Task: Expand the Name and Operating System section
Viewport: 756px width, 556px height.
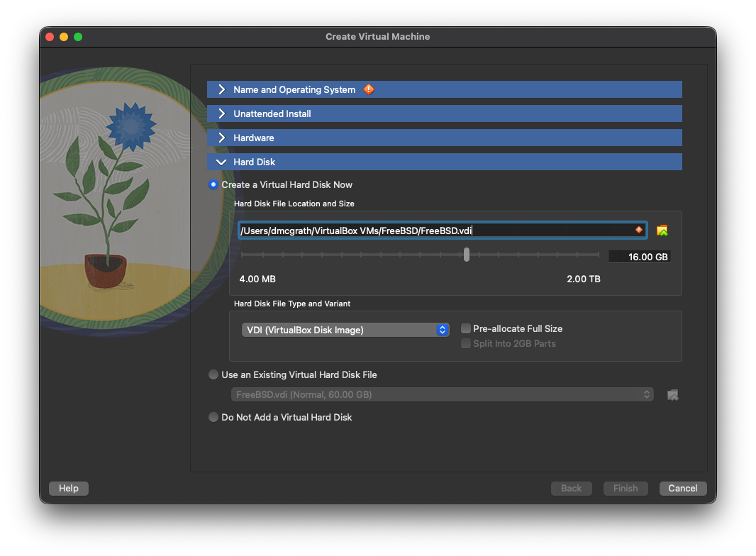Action: 445,89
